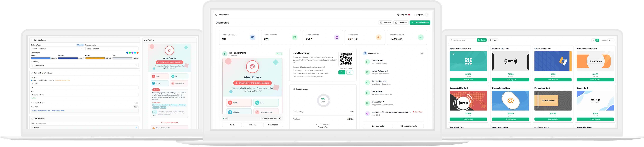Click the Dashboard breadcrumb
The width and height of the screenshot is (644, 147).
coord(224,15)
